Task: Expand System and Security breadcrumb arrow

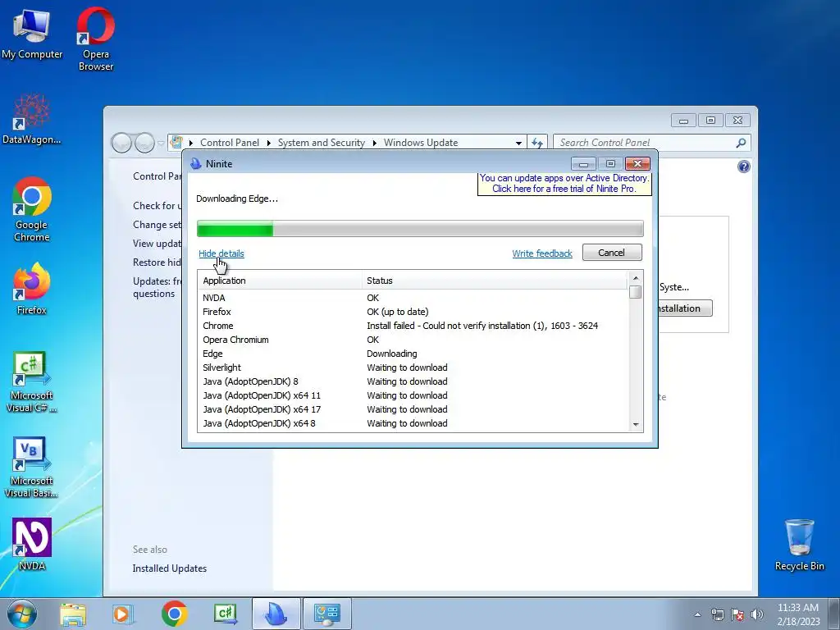Action: click(374, 143)
